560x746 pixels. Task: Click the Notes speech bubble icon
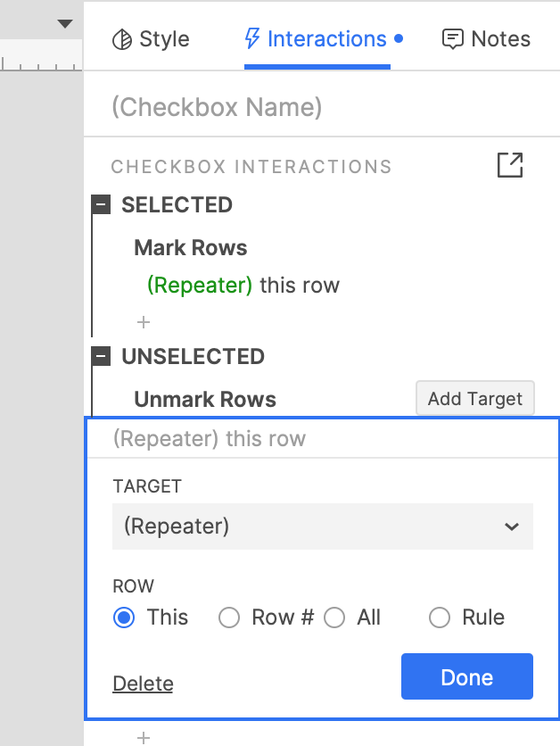click(453, 39)
